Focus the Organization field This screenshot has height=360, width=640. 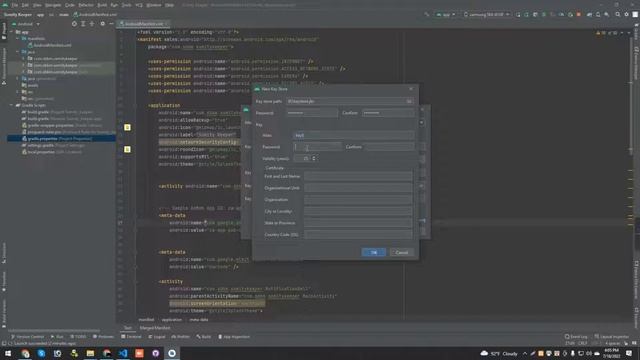[x=358, y=200]
